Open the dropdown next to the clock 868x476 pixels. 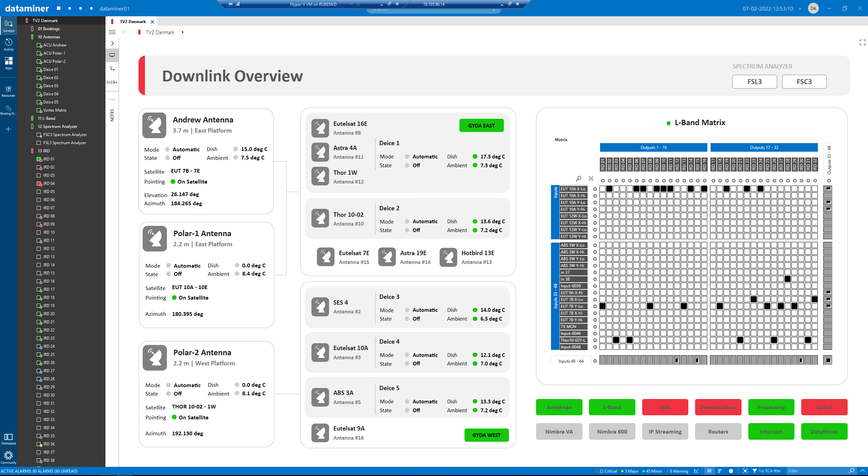pos(800,9)
